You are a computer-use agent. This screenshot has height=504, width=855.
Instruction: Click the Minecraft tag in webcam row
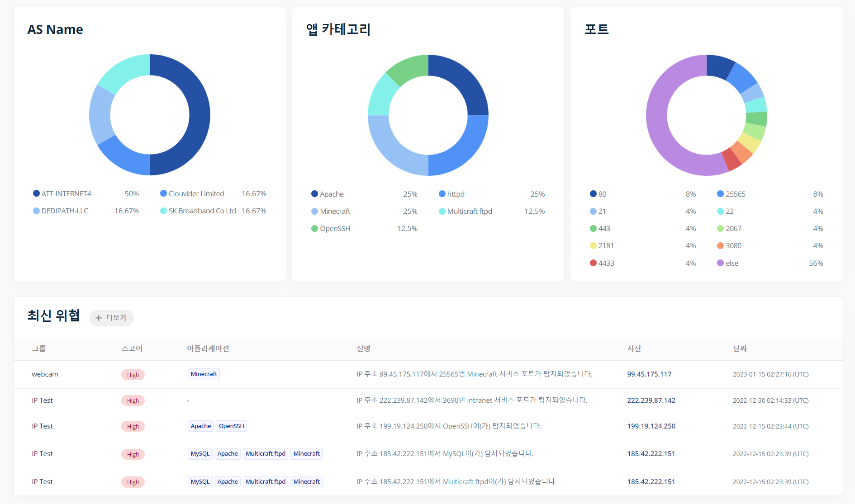[204, 374]
